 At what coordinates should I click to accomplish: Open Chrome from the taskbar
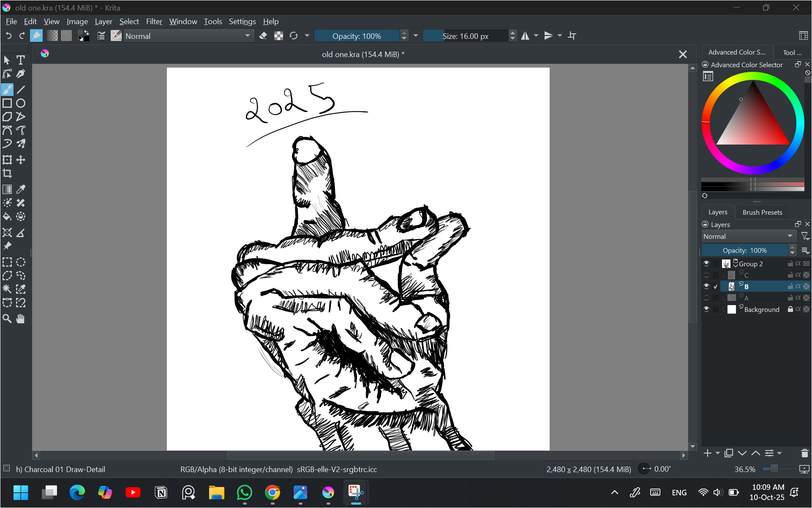(272, 492)
